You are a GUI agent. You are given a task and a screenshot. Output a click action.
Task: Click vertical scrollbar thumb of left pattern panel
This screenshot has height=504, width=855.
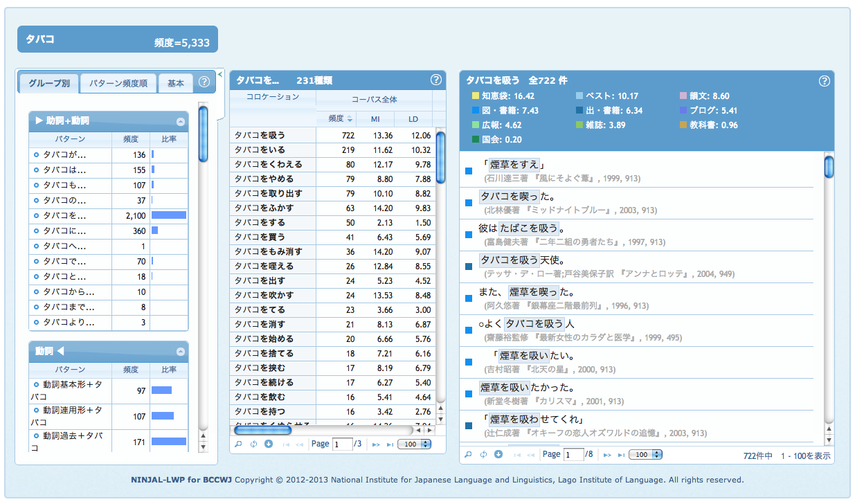point(204,134)
